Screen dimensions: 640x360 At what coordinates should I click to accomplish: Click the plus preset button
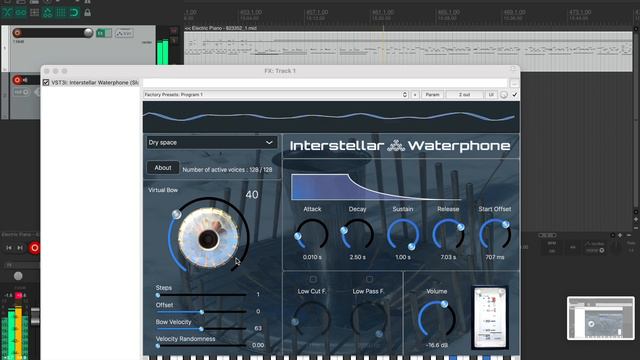point(415,95)
